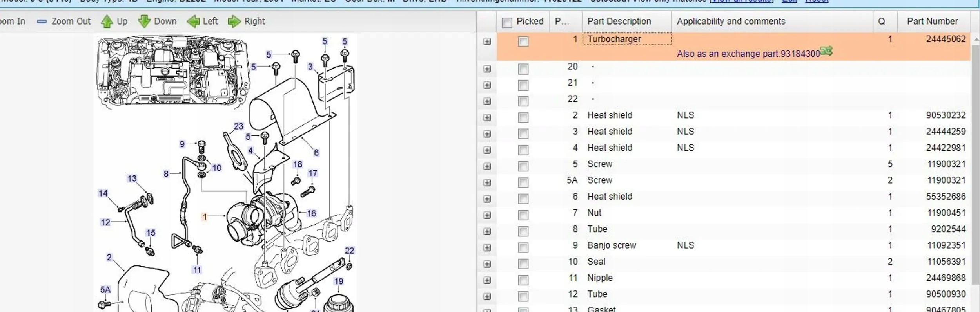Click diagram callout 23

[x=239, y=126]
